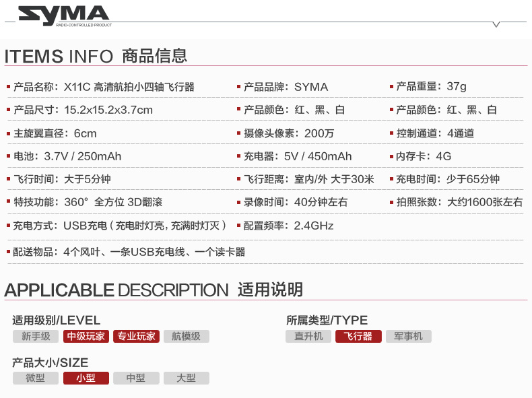Choose the 航模级 level tag

186,336
